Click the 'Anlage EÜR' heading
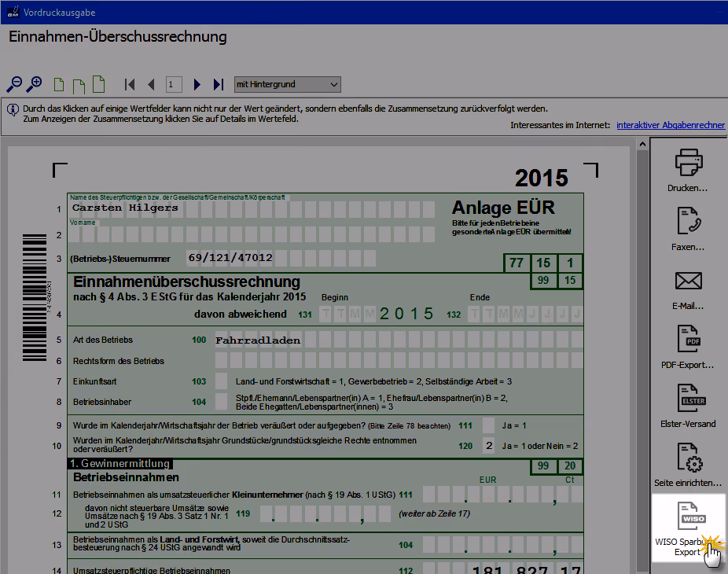728x574 pixels. pos(503,208)
